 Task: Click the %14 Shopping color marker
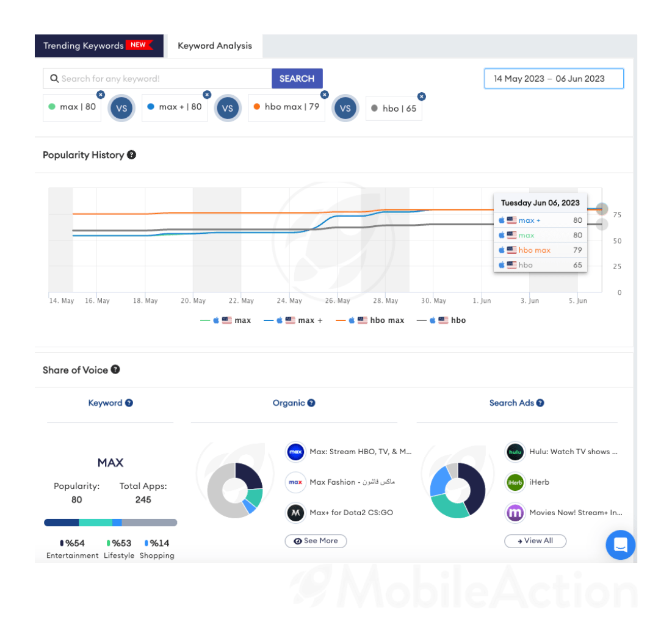(x=146, y=543)
